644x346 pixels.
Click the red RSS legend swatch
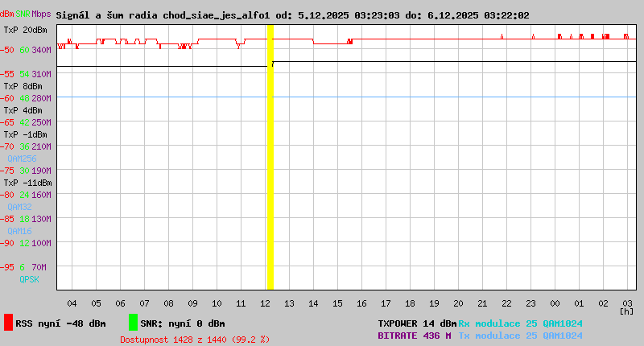tap(8, 323)
